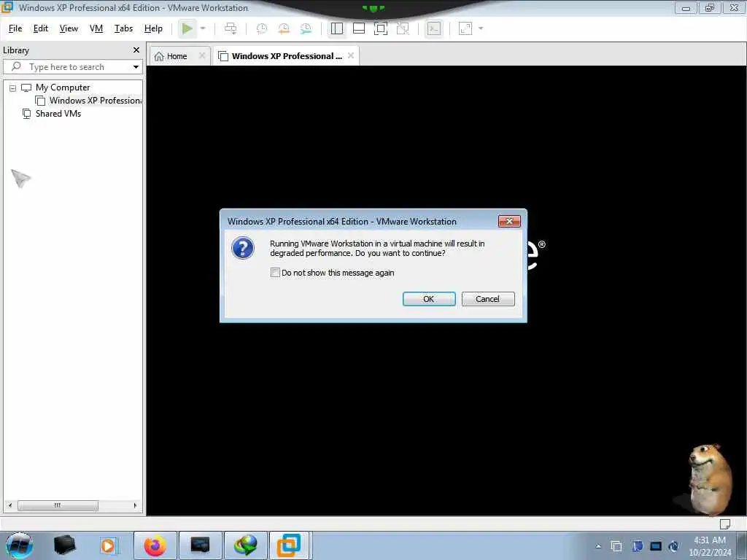This screenshot has width=747, height=560.
Task: Close the Library panel
Action: [x=136, y=50]
